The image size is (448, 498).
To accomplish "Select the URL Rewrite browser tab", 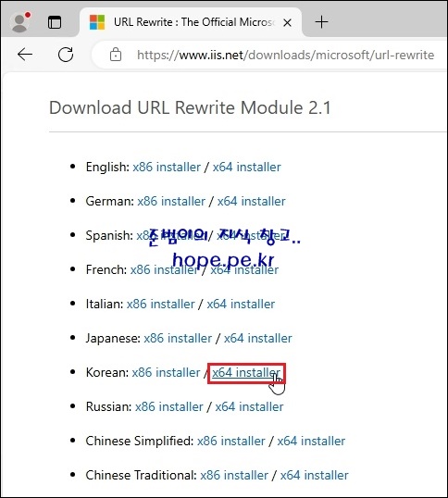I will [x=191, y=22].
